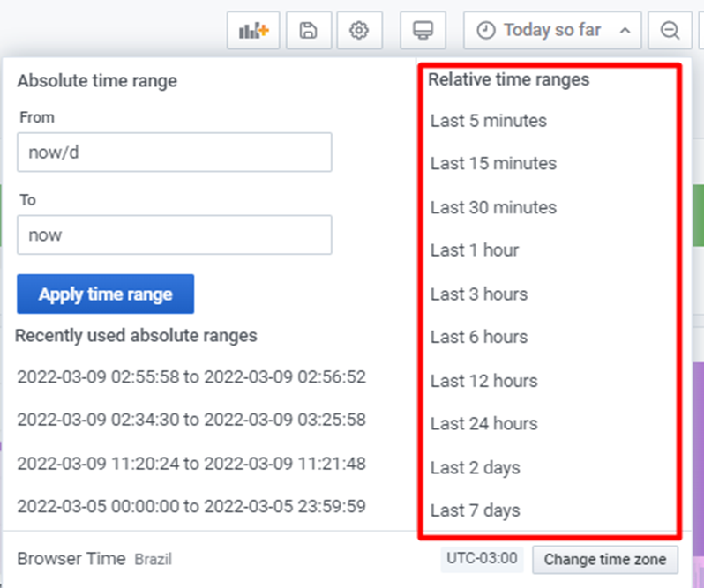
Task: Pick the Last 1 hour range
Action: point(475,250)
